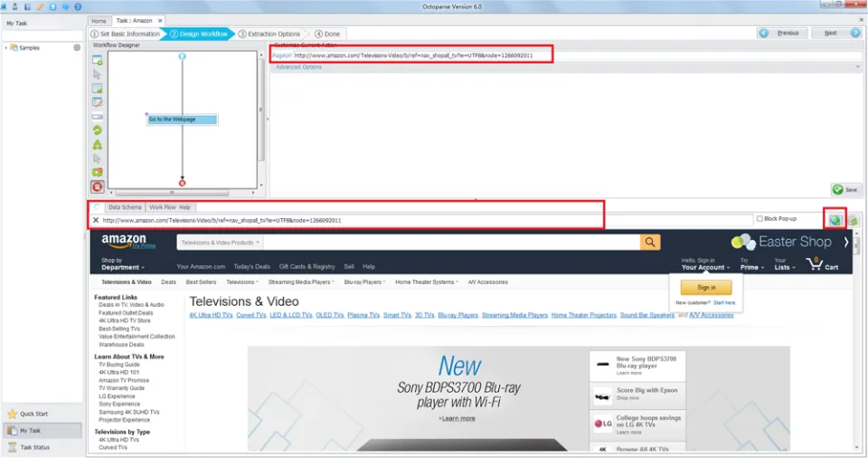
Task: Select the text input box workflow tool
Action: coord(98,117)
